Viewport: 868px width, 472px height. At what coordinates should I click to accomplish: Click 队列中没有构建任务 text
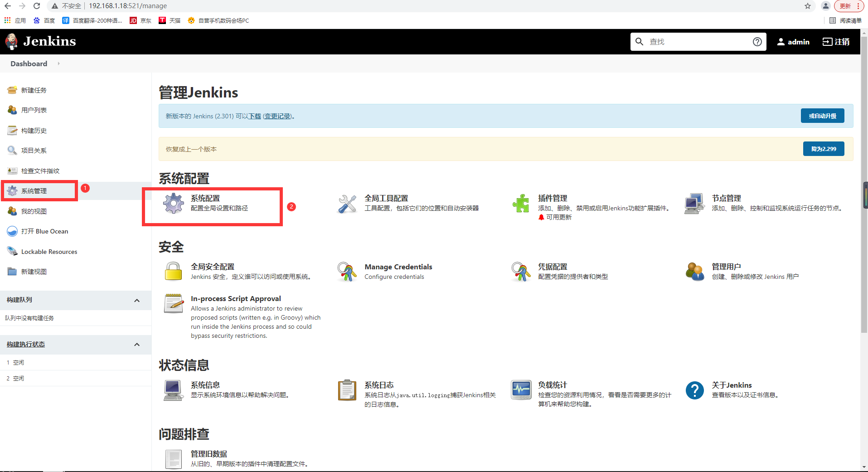[29, 318]
